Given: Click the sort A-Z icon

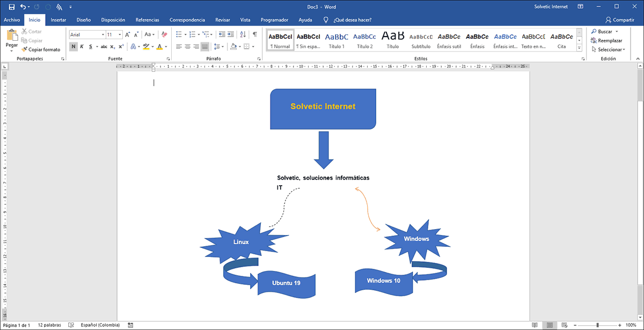Looking at the screenshot, I should click(243, 34).
